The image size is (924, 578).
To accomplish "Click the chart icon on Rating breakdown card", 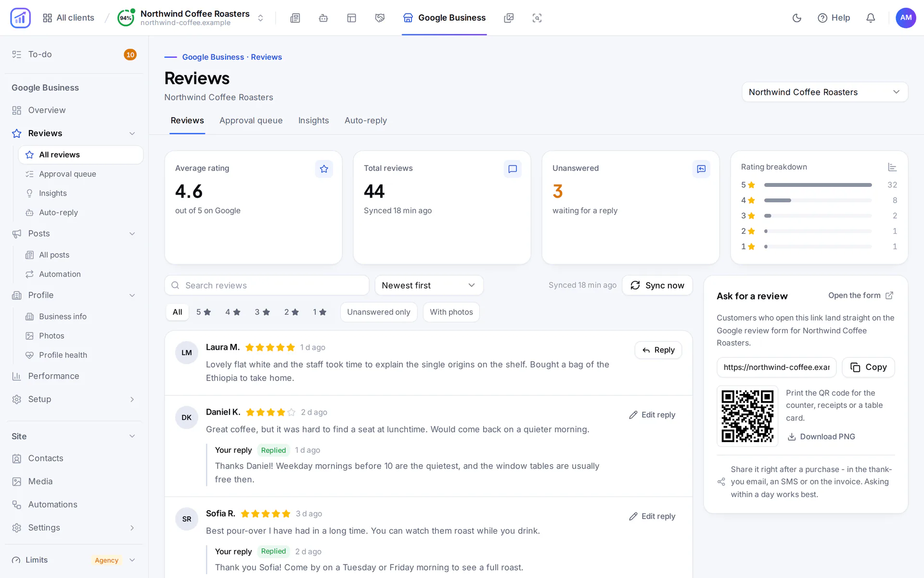I will pyautogui.click(x=892, y=167).
